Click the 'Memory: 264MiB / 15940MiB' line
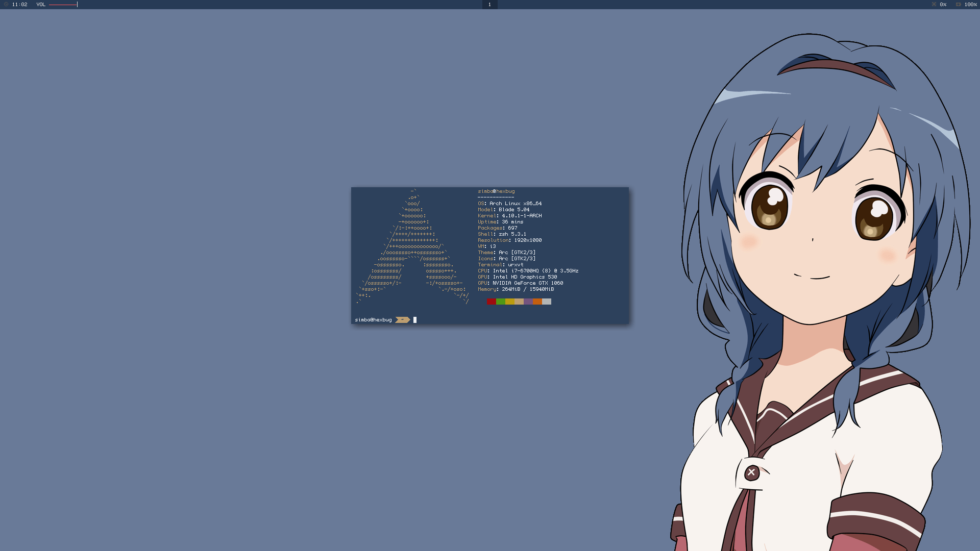The height and width of the screenshot is (551, 980). pos(516,289)
